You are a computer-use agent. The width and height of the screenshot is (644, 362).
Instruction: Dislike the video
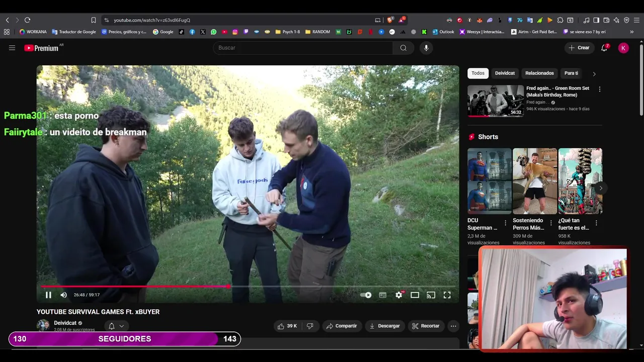point(310,326)
